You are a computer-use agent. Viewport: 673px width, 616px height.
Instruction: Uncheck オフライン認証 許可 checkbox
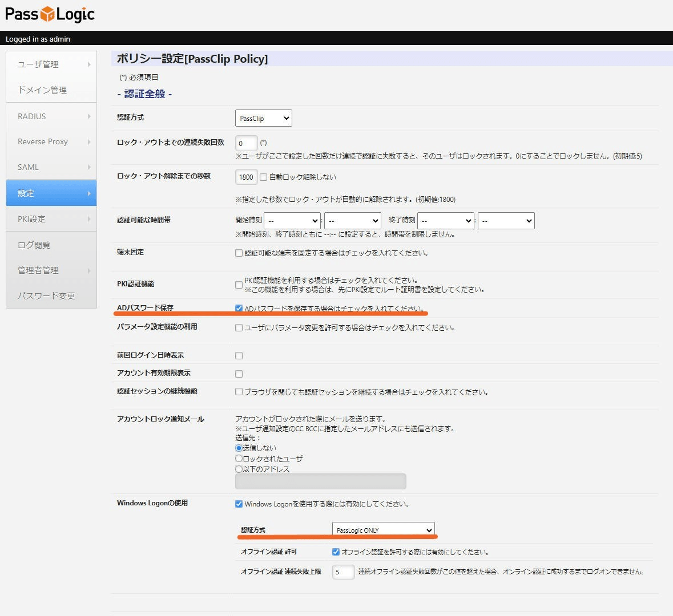tap(336, 552)
